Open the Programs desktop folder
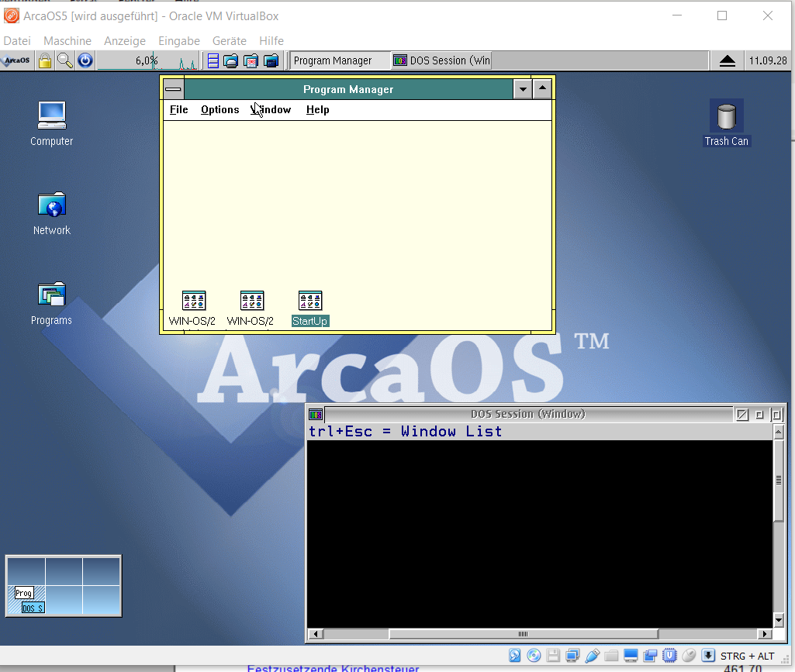This screenshot has height=672, width=795. click(52, 304)
